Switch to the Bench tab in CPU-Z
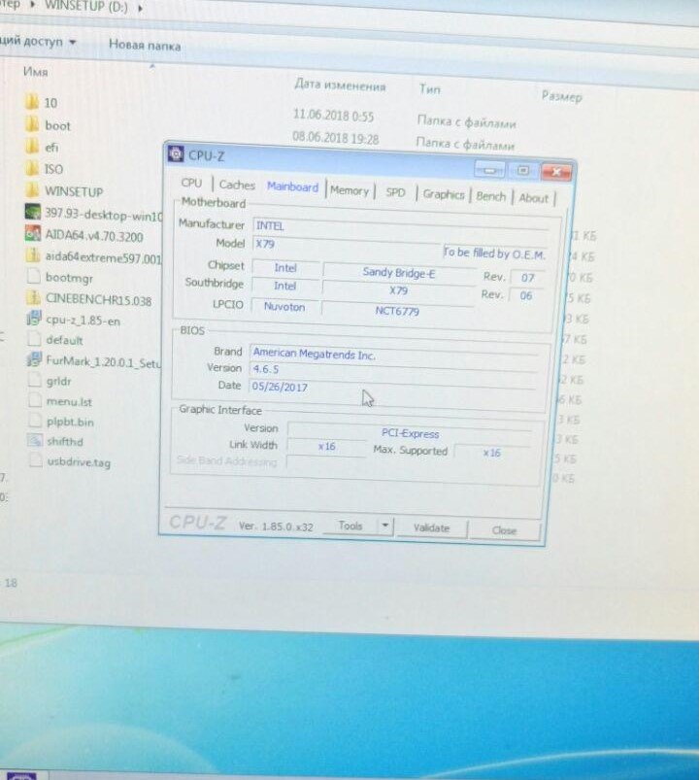This screenshot has width=700, height=780. pyautogui.click(x=490, y=196)
